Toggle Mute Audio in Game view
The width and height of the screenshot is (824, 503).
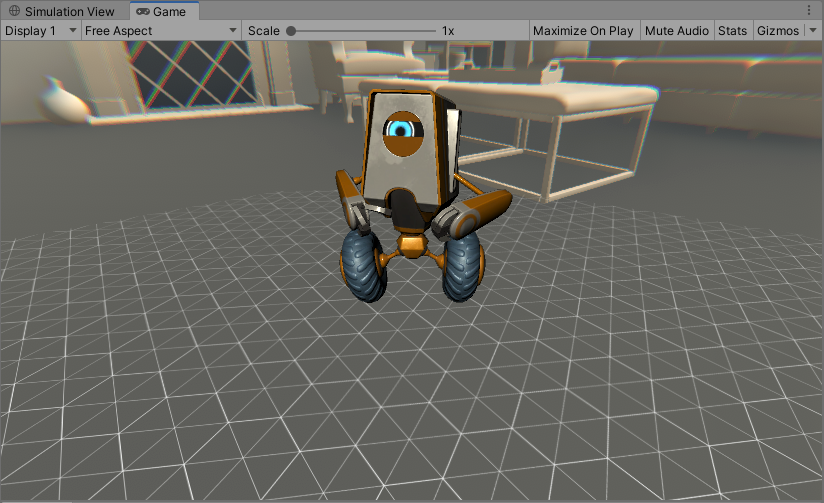point(677,31)
